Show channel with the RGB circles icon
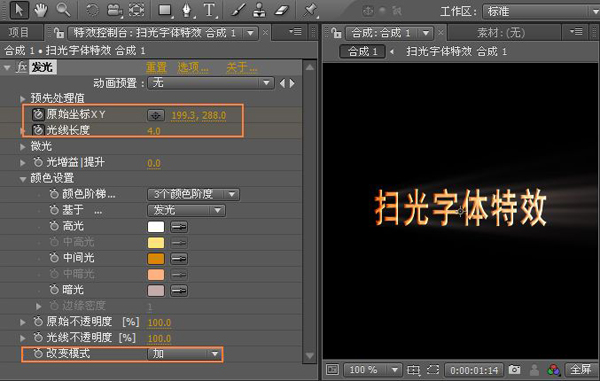600x381 pixels. 554,370
